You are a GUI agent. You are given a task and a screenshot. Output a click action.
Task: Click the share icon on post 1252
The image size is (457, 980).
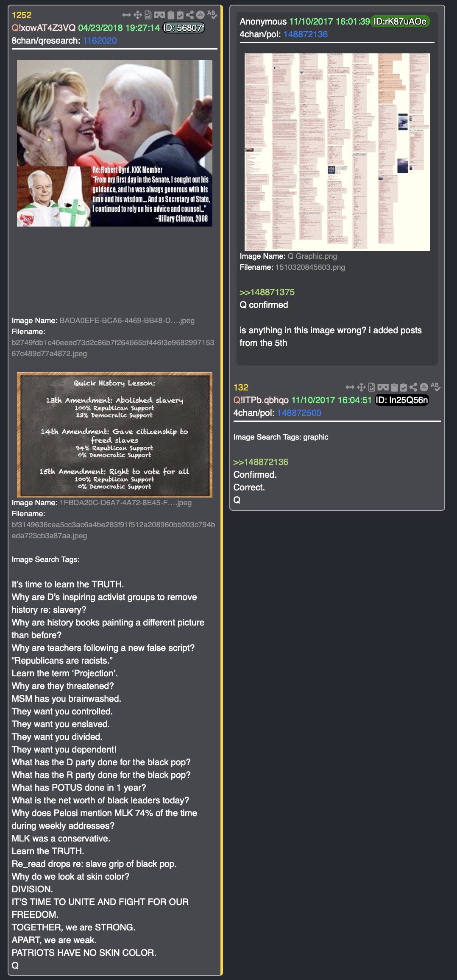click(190, 15)
